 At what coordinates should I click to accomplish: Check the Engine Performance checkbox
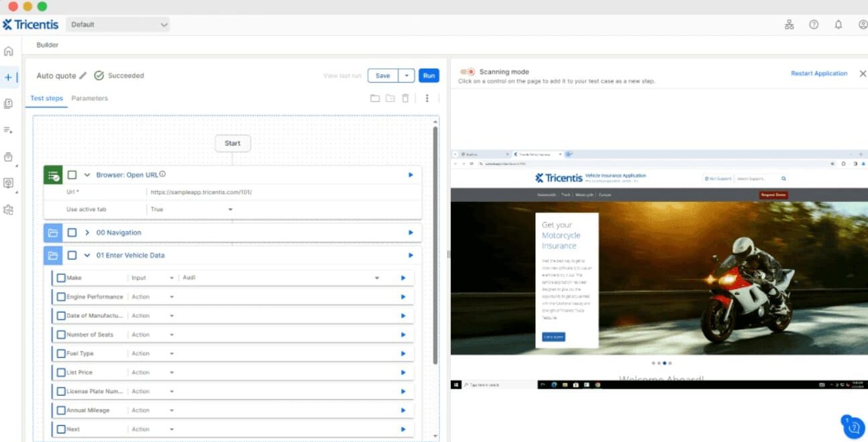(x=61, y=296)
